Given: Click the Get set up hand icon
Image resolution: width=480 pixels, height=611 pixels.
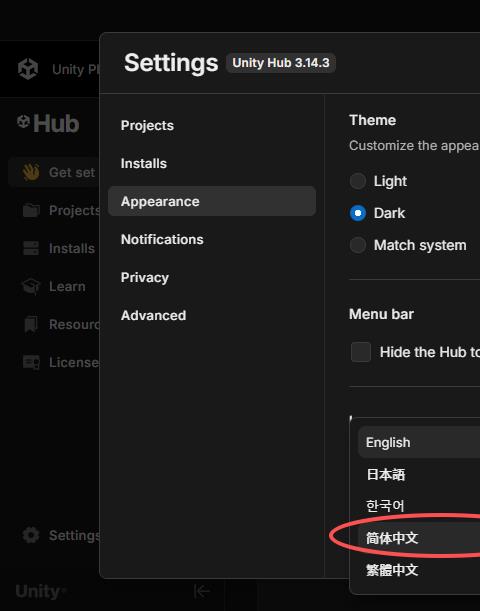Looking at the screenshot, I should [x=31, y=172].
